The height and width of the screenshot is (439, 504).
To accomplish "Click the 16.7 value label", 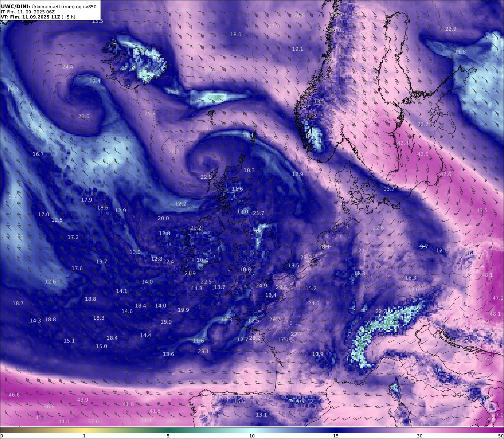I will pos(38,154).
